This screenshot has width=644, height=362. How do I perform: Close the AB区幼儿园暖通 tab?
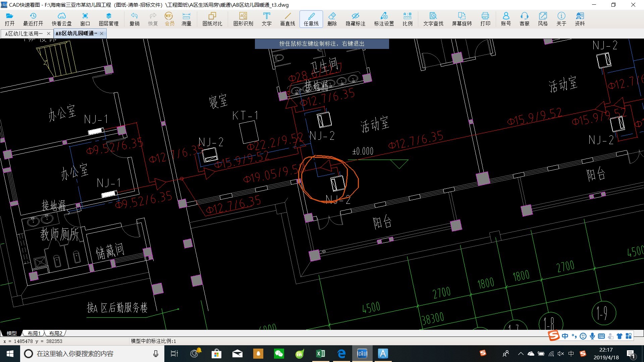[x=102, y=34]
